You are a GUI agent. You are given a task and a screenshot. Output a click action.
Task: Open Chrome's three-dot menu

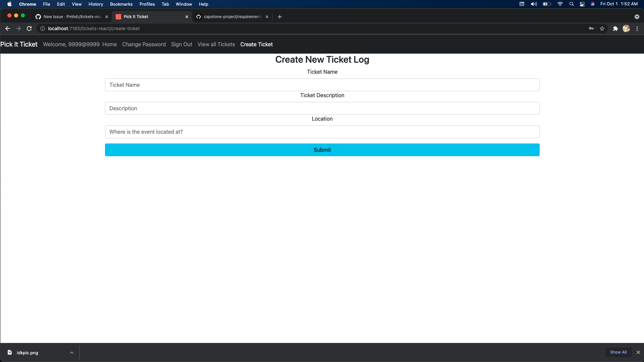(x=637, y=28)
